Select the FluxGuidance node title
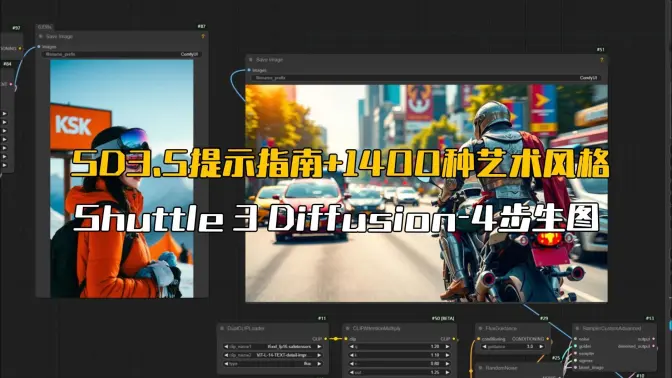This screenshot has height=378, width=672. pos(501,328)
